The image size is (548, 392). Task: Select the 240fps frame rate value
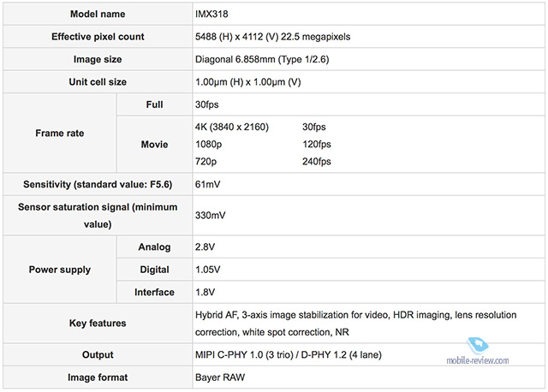click(317, 161)
